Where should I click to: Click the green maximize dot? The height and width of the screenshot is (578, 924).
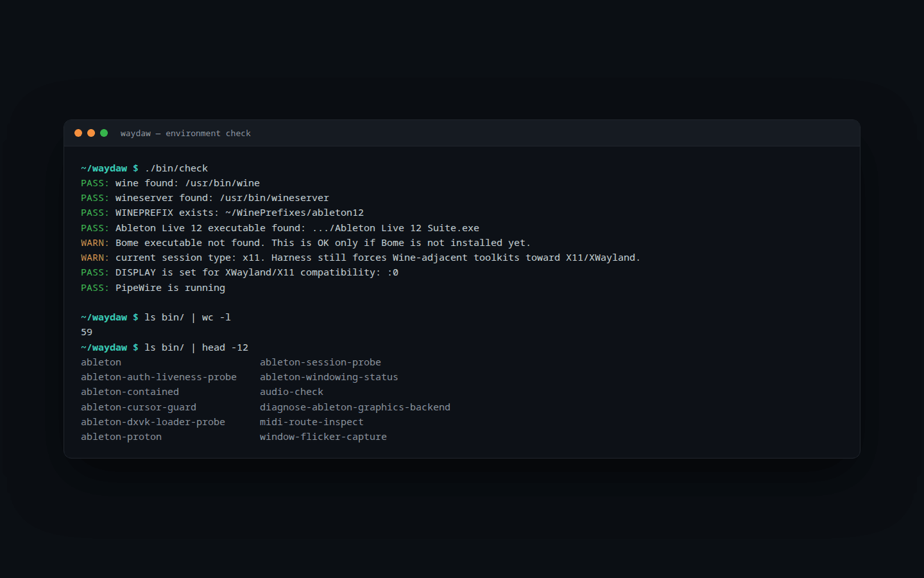[104, 133]
